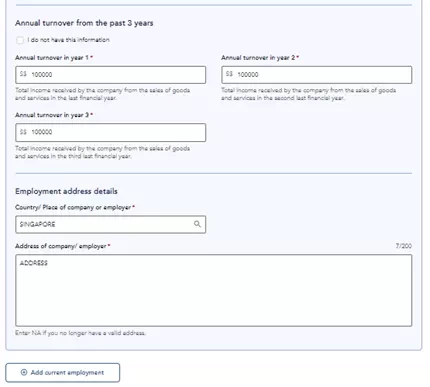Click the search magnifier icon in country field

[x=197, y=224]
